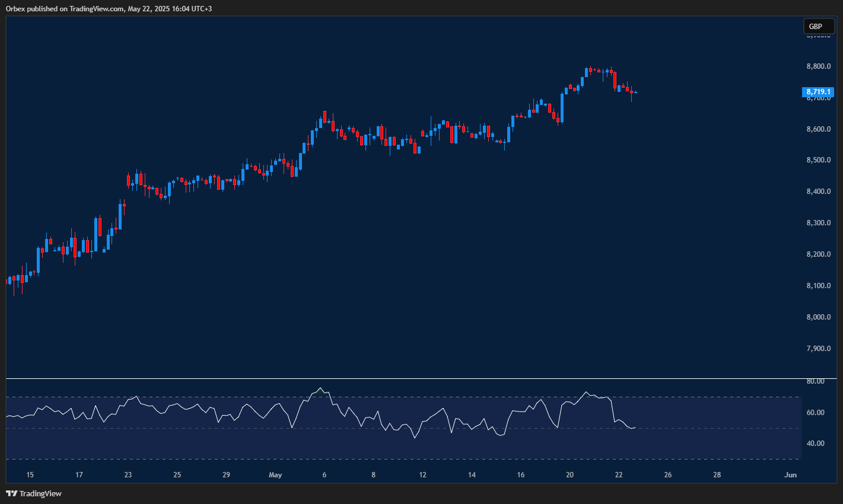Image resolution: width=843 pixels, height=504 pixels.
Task: Select the Jun marker on time axis
Action: [790, 475]
